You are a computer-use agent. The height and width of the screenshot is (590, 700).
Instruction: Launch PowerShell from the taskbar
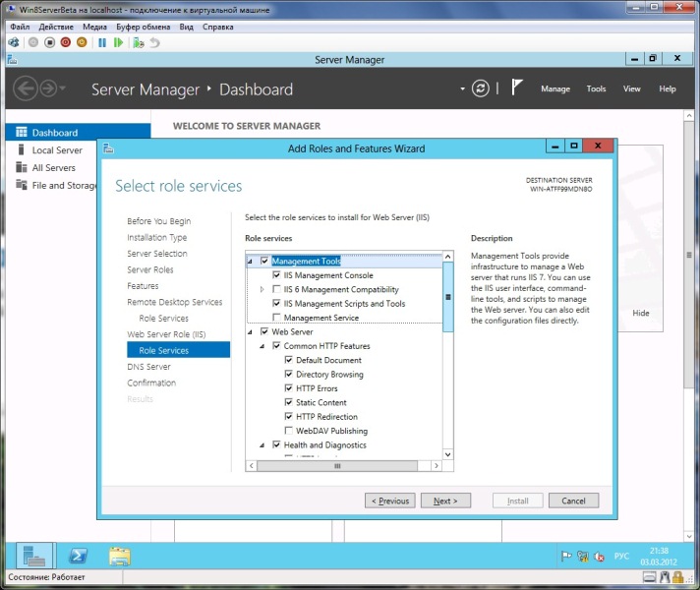[x=80, y=556]
